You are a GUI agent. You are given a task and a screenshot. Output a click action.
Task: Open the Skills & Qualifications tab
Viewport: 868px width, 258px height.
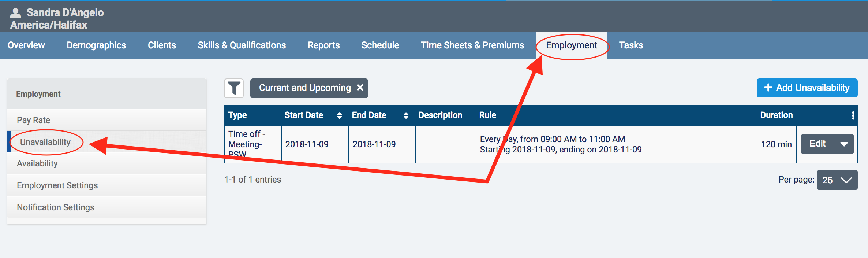[x=242, y=45]
